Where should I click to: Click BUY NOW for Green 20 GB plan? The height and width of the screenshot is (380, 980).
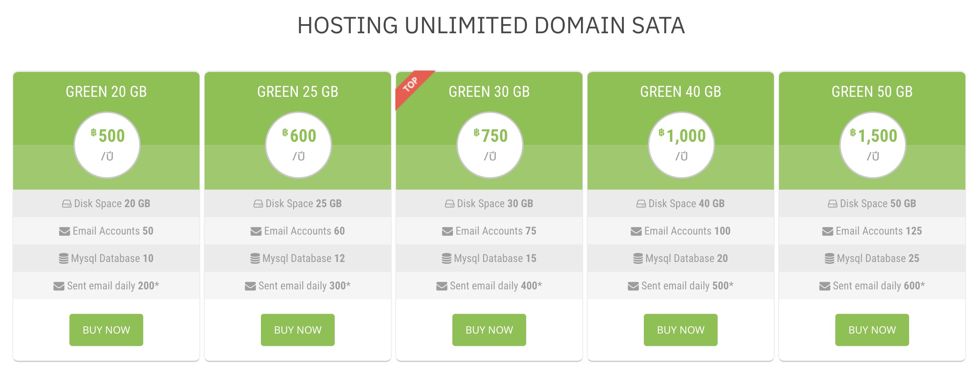[x=106, y=330]
